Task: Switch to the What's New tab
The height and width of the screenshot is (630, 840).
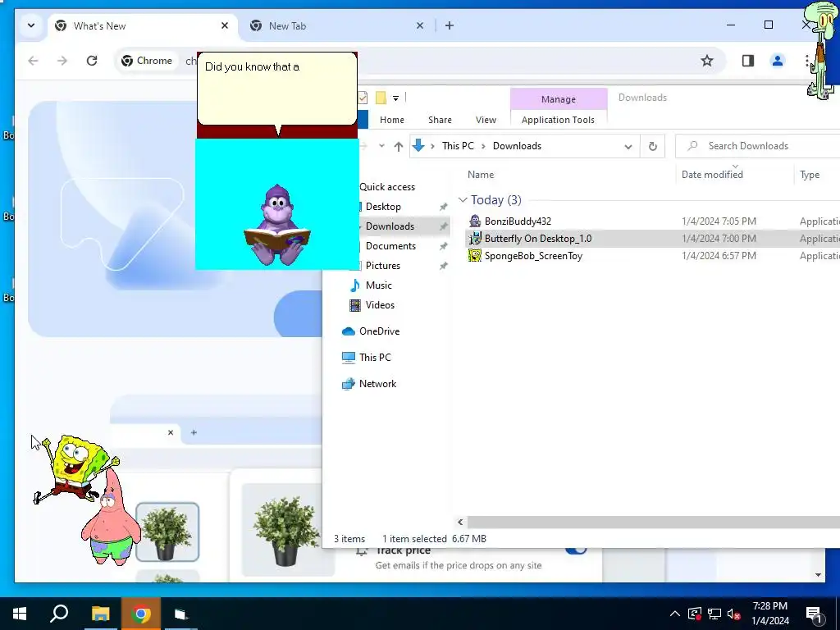Action: point(143,25)
